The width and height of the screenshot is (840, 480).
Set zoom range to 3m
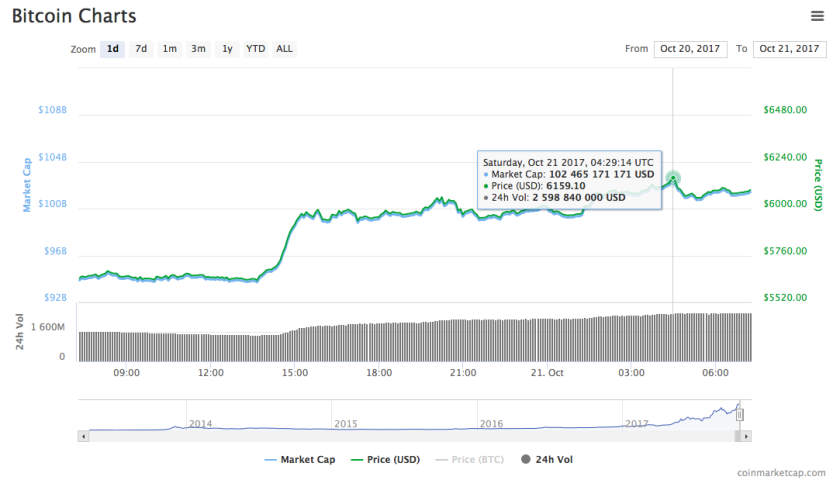(x=198, y=49)
